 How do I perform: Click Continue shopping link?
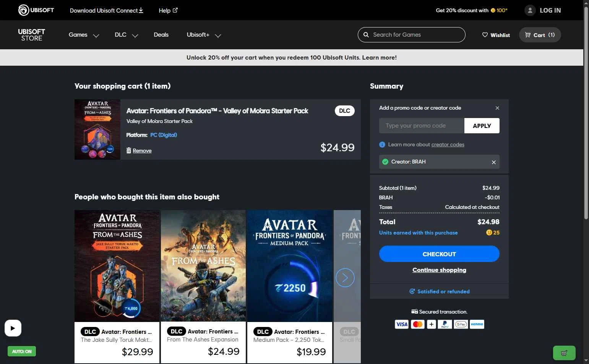[439, 270]
